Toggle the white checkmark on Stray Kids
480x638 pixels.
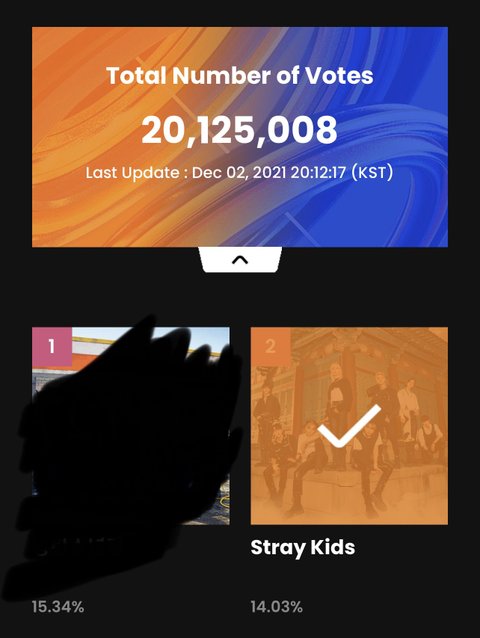pyautogui.click(x=349, y=426)
